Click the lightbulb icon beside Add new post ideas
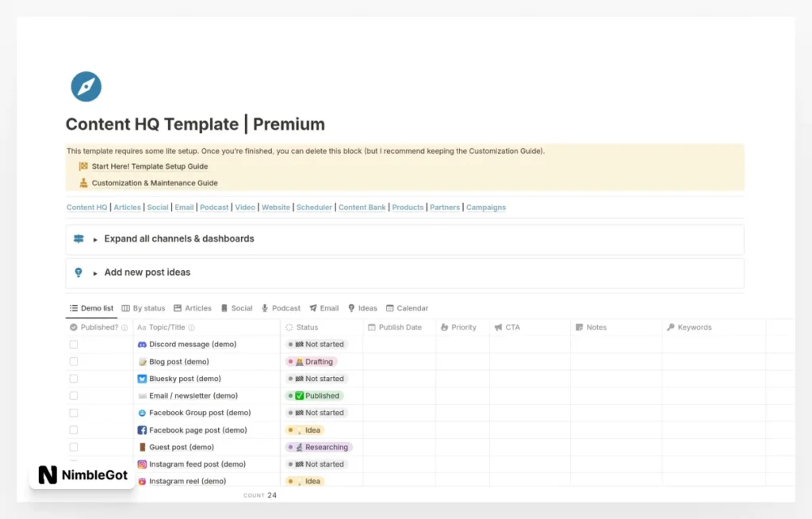Screen dimensions: 812x519 77,272
